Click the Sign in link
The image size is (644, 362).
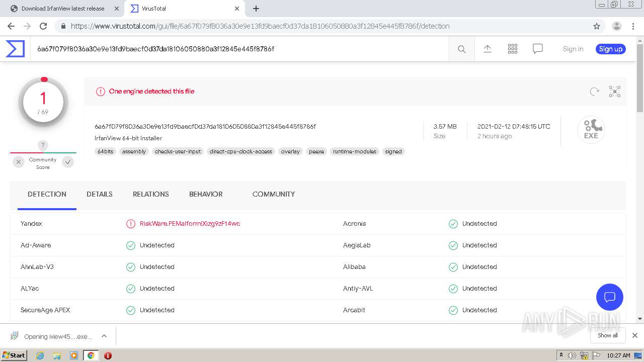pos(573,49)
